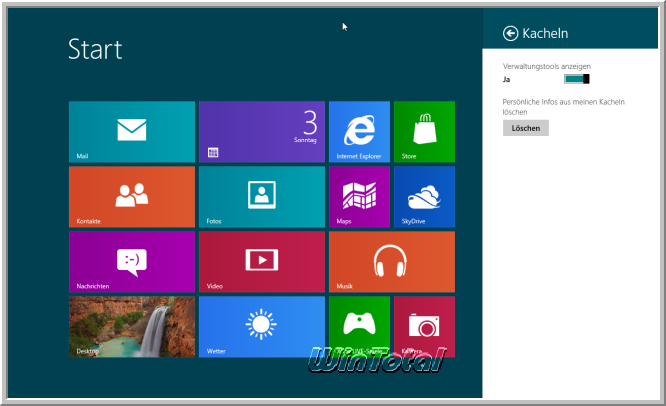
Task: Open the Wetter tile
Action: [x=262, y=327]
